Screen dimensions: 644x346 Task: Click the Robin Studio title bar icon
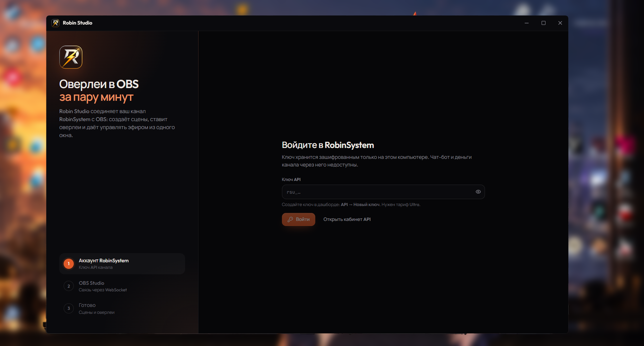(55, 23)
